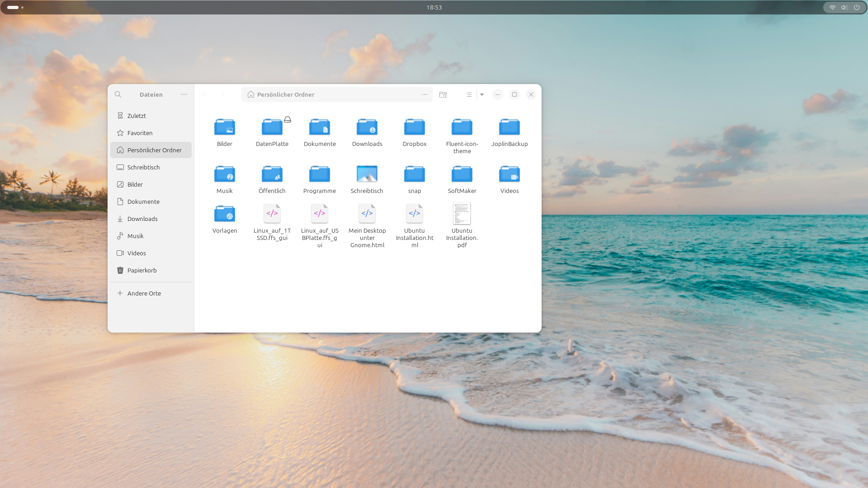Viewport: 868px width, 488px height.
Task: Select the JoplinBackup folder icon
Action: point(509,127)
